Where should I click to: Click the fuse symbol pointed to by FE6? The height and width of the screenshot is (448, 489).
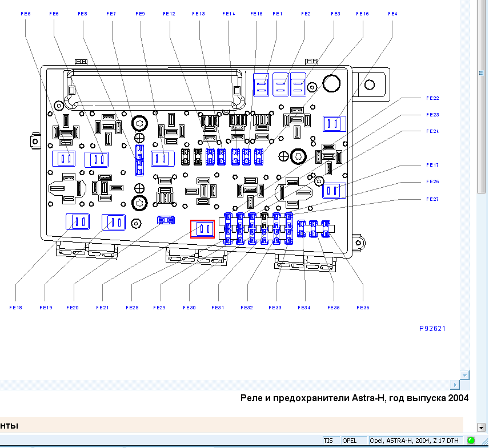pyautogui.click(x=97, y=159)
